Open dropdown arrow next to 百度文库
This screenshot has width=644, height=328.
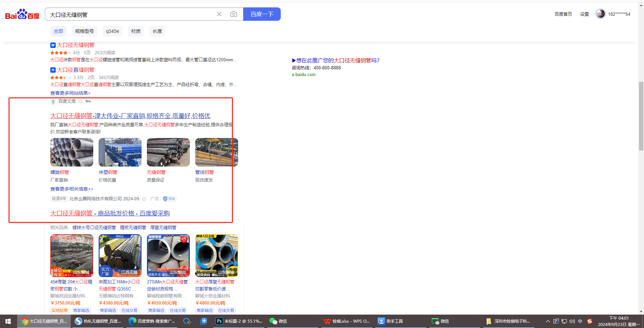[x=80, y=101]
